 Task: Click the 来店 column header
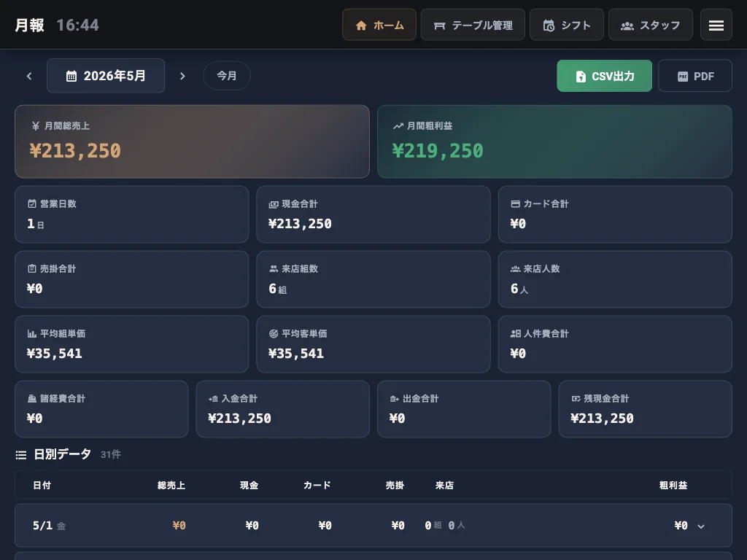(444, 485)
